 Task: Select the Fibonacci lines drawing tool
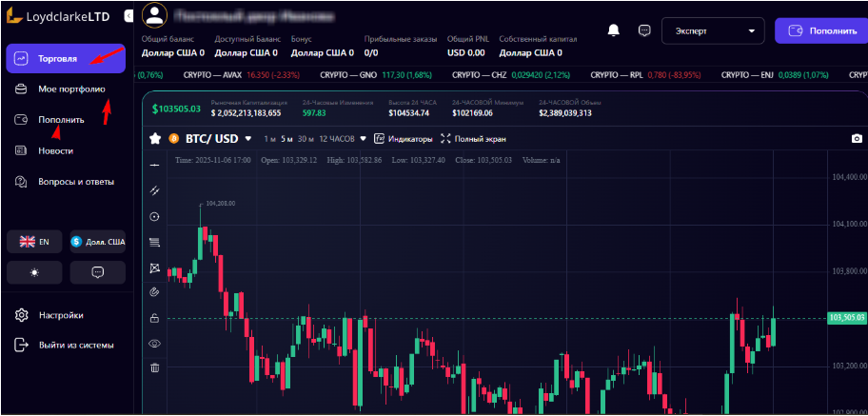pyautogui.click(x=155, y=242)
